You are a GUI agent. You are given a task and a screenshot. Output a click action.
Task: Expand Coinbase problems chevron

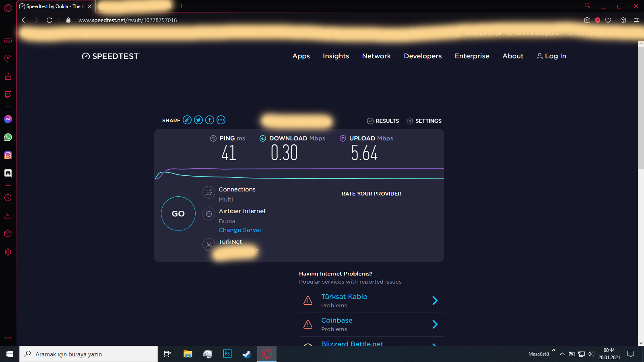(435, 324)
